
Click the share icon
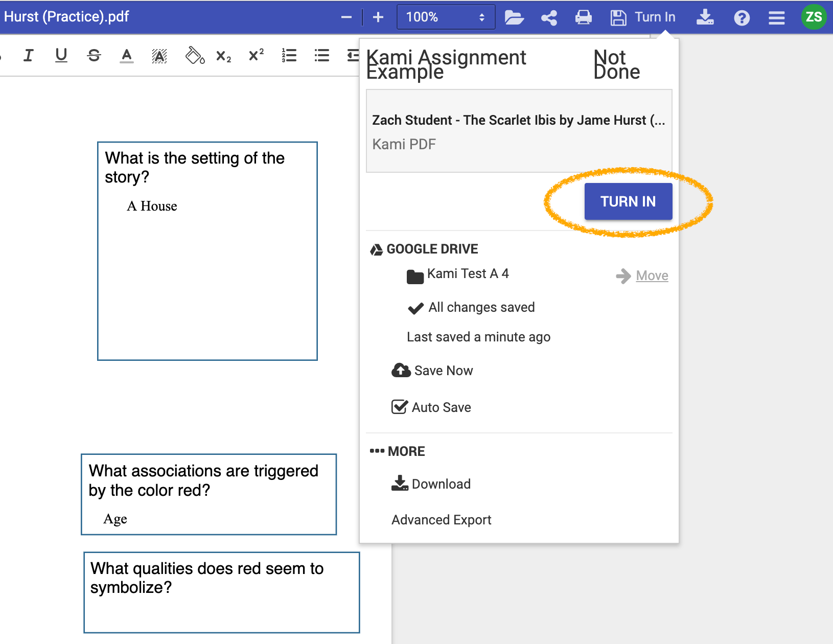(549, 18)
